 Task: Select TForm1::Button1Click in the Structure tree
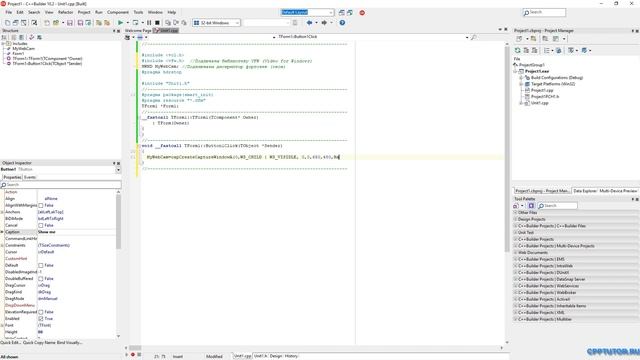coord(47,64)
